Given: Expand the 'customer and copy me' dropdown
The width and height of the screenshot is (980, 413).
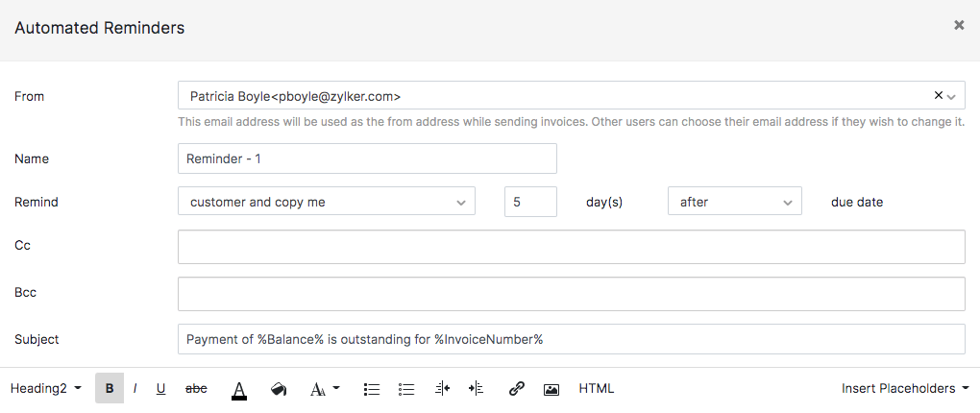Looking at the screenshot, I should pyautogui.click(x=327, y=202).
